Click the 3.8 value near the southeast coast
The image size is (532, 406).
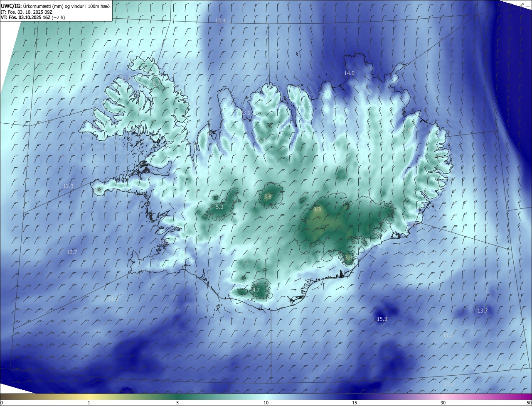point(348,257)
